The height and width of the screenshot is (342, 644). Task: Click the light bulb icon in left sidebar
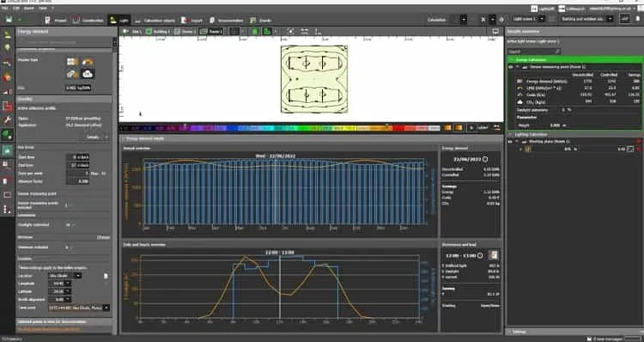[7, 47]
